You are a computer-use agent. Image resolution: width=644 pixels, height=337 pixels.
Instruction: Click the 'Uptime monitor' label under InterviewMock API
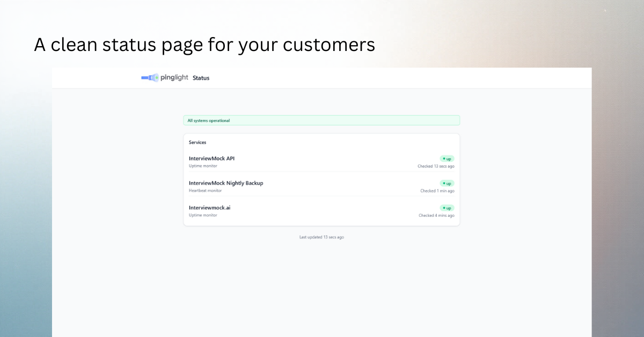(203, 166)
